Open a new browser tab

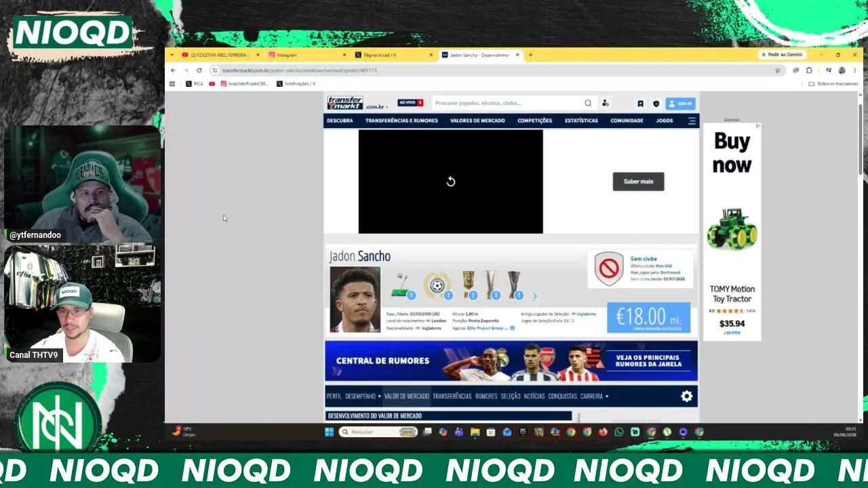530,55
